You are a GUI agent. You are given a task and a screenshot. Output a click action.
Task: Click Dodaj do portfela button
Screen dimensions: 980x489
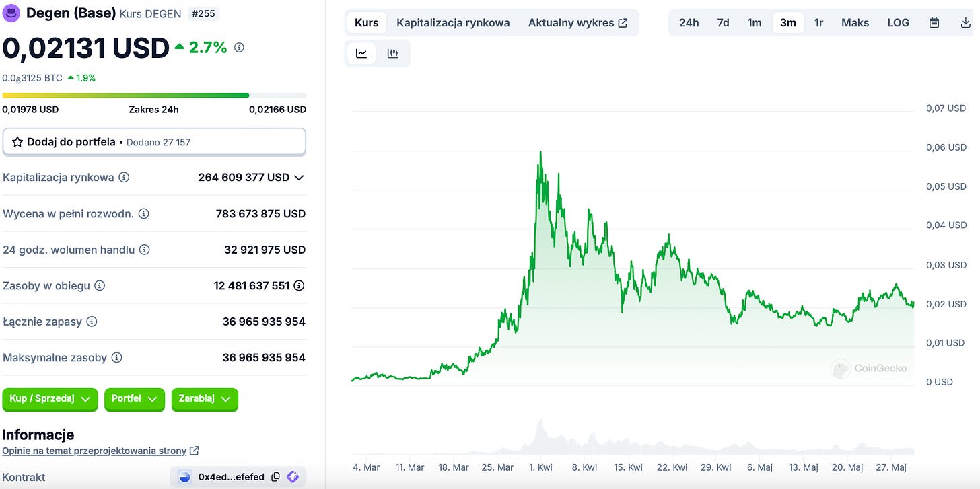(x=154, y=142)
